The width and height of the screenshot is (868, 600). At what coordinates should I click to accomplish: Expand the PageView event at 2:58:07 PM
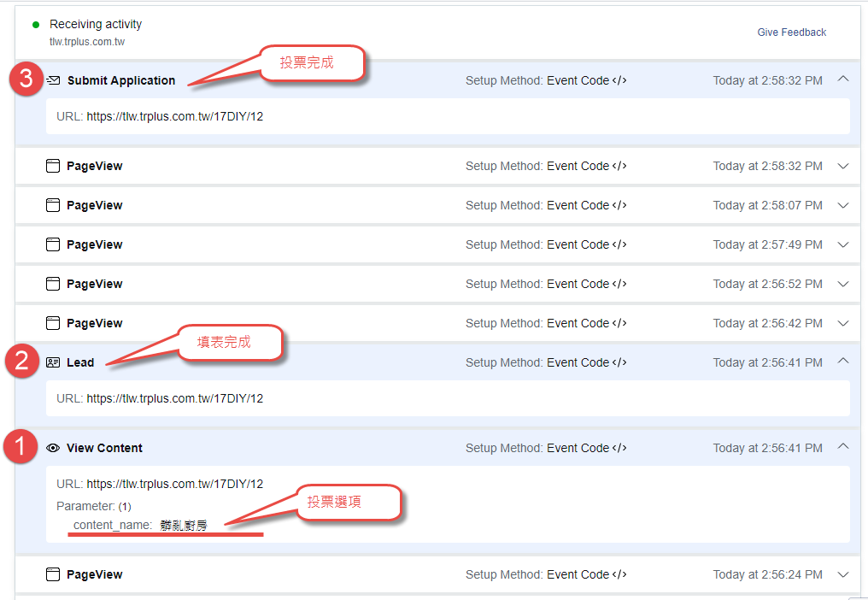[x=843, y=206]
